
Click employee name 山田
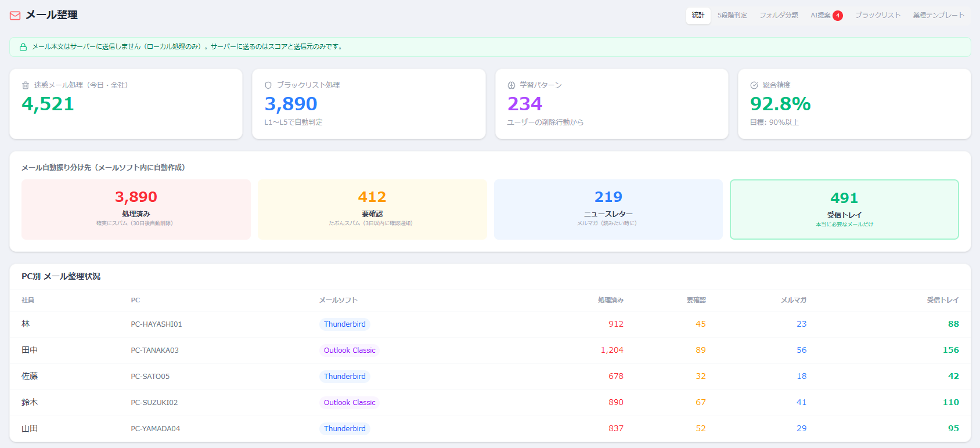pyautogui.click(x=30, y=428)
